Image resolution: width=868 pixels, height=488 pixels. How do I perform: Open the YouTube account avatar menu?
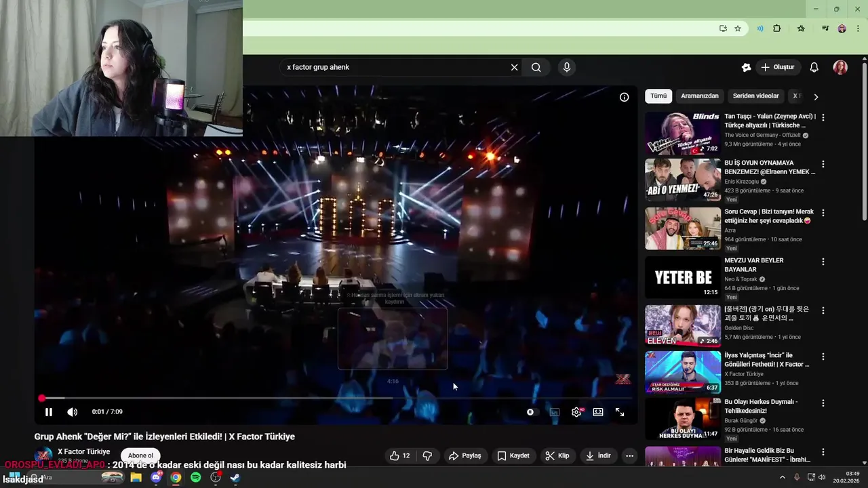[x=840, y=67]
